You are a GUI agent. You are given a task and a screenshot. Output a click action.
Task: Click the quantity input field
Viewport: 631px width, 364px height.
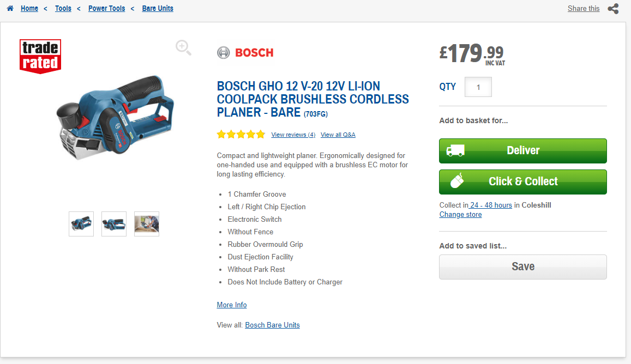pos(478,87)
